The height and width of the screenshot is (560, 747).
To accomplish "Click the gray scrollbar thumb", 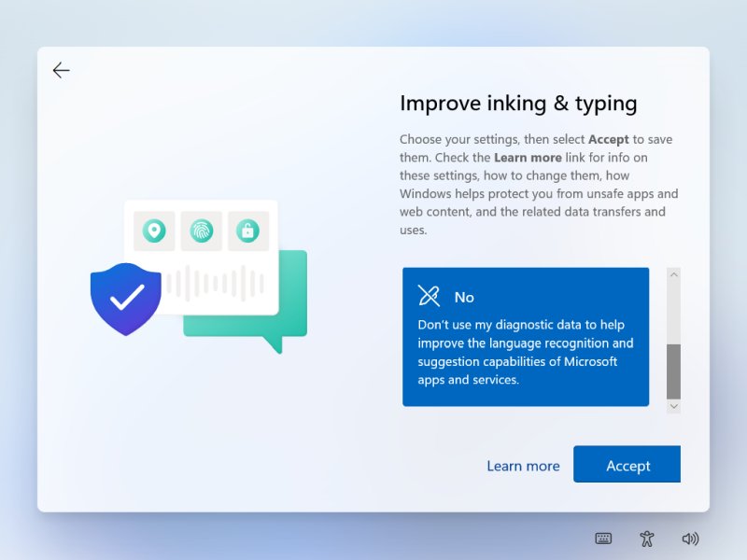I will 674,364.
